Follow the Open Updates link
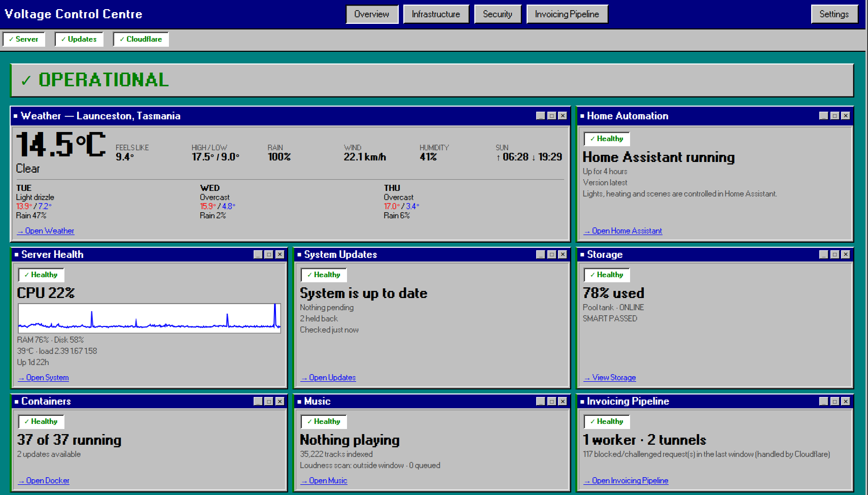868x495 pixels. 328,378
